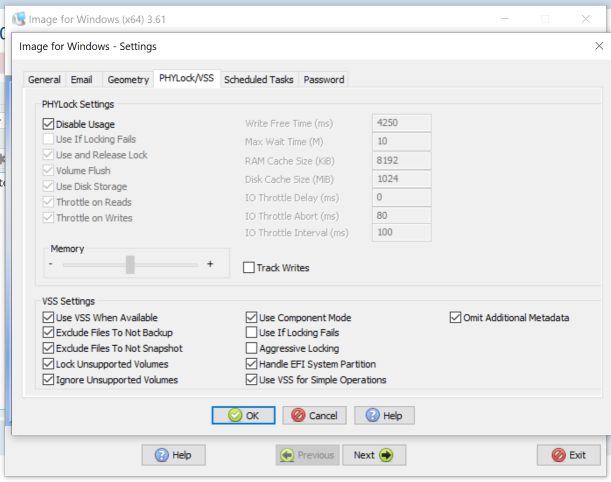Click the Image for Windows app icon in title bar
The width and height of the screenshot is (611, 482).
pyautogui.click(x=19, y=19)
